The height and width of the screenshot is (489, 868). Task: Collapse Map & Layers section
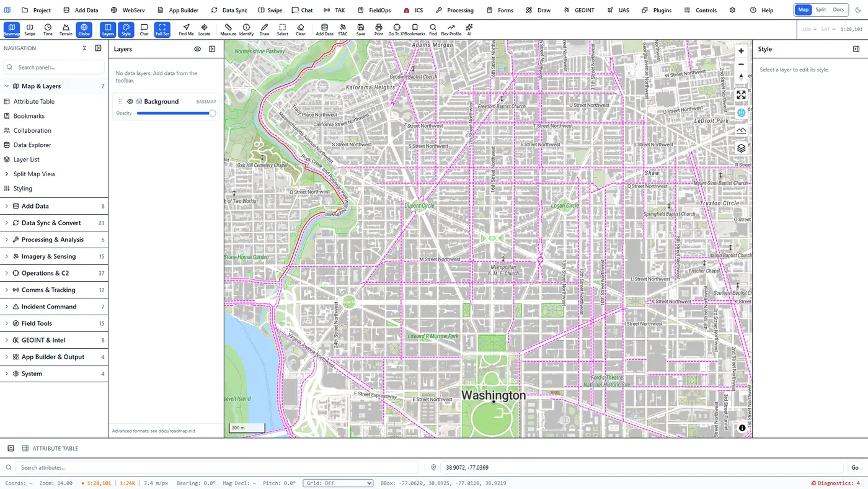pos(54,86)
